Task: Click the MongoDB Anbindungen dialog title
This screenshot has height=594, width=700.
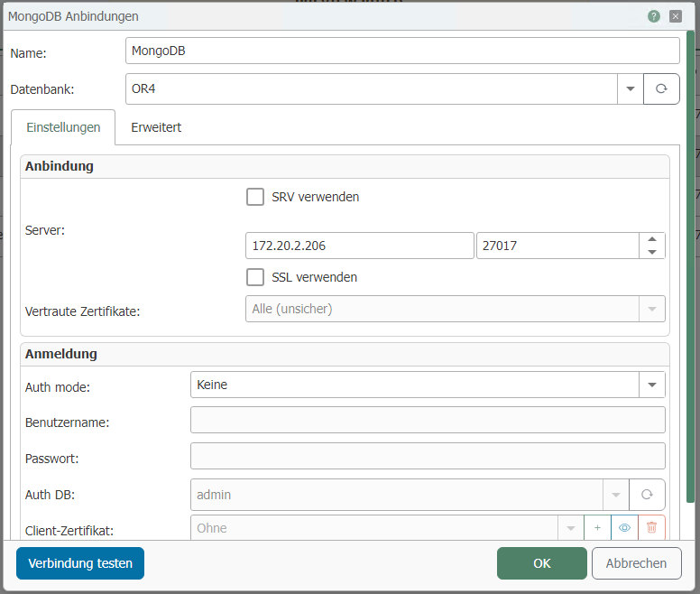Action: tap(73, 16)
